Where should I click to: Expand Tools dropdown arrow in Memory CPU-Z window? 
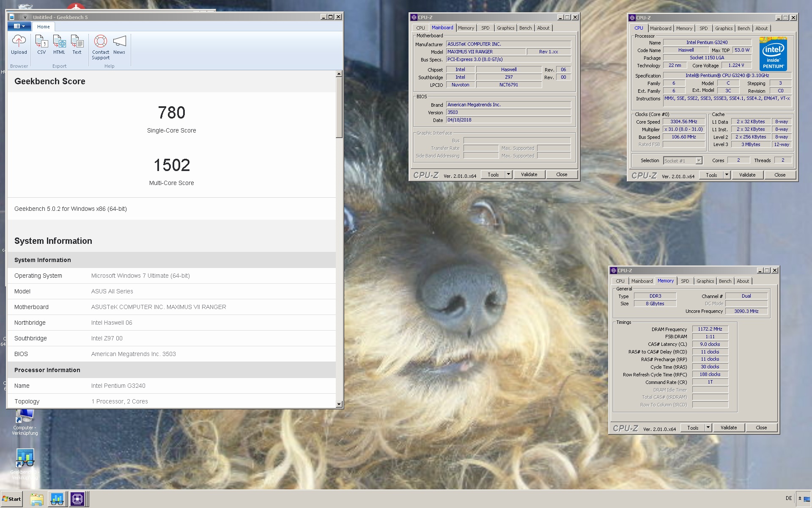click(708, 428)
